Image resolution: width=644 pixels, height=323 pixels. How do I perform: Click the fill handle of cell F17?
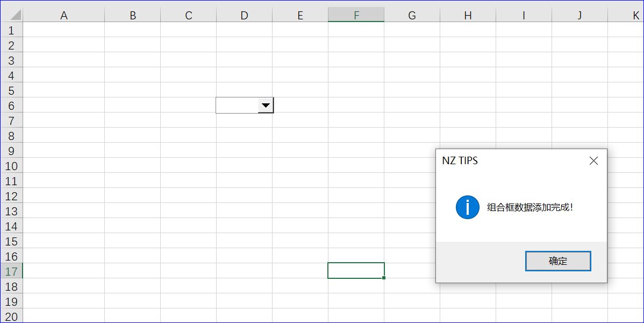(x=384, y=278)
